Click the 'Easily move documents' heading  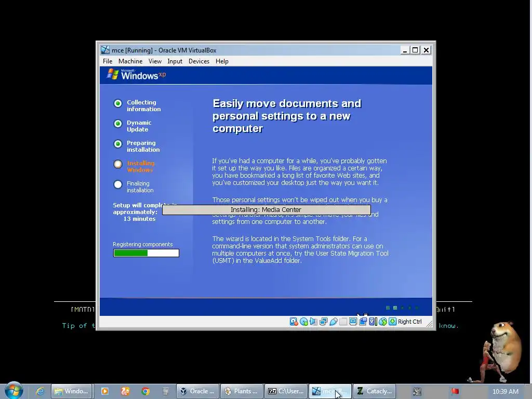(287, 116)
